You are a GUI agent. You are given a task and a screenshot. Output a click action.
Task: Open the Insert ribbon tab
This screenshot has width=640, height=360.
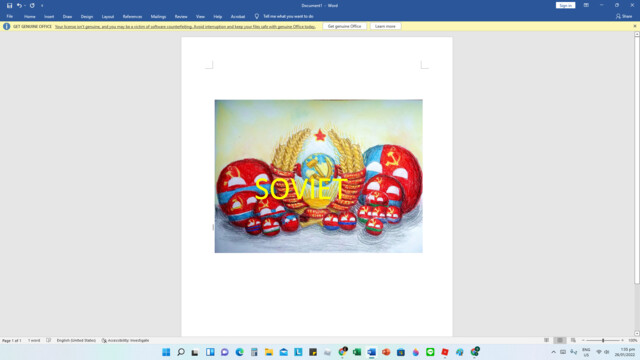coord(49,17)
